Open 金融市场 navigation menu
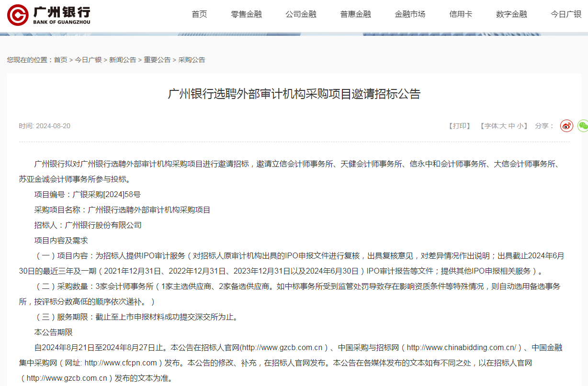The height and width of the screenshot is (386, 588). click(x=410, y=14)
